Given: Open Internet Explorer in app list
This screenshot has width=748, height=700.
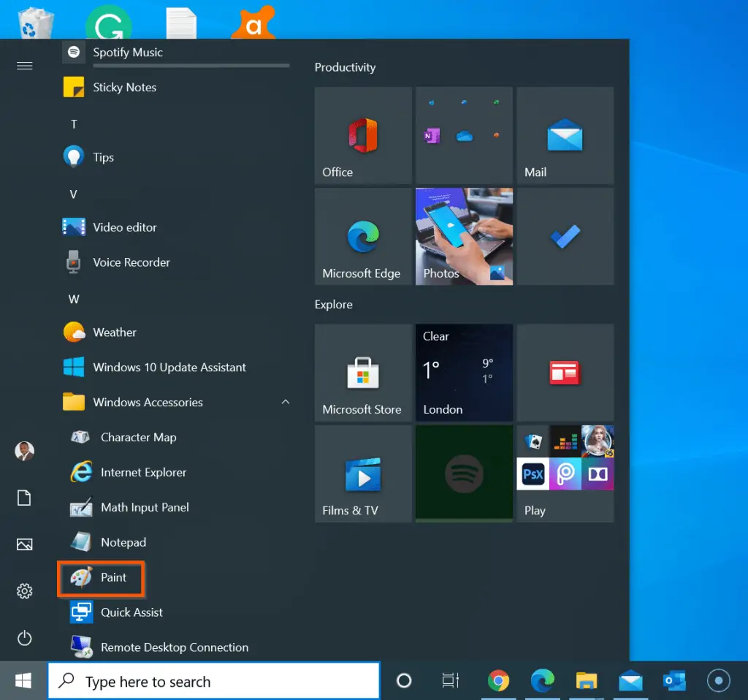Looking at the screenshot, I should pyautogui.click(x=143, y=473).
